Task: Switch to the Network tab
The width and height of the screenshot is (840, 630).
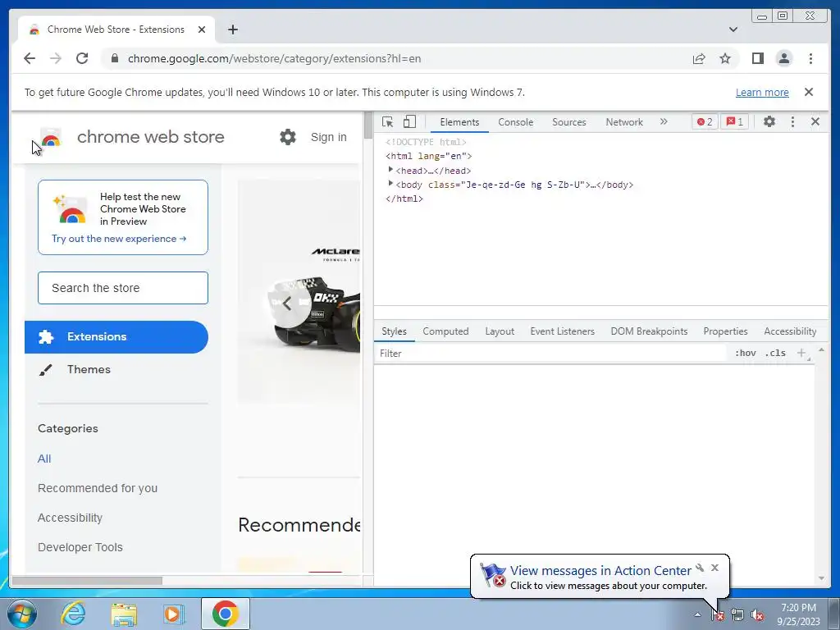Action: pos(624,122)
